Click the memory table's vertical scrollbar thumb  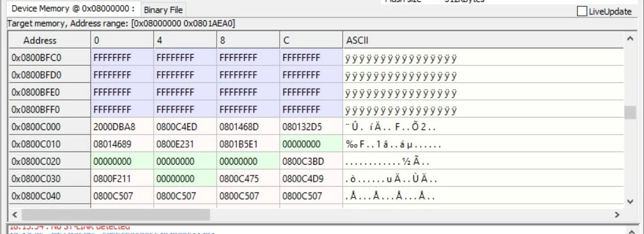coord(630,113)
